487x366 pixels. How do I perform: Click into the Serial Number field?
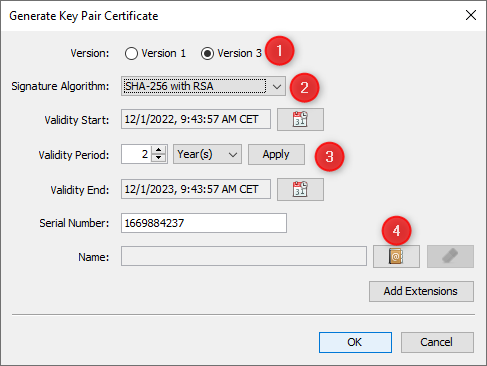pyautogui.click(x=204, y=223)
